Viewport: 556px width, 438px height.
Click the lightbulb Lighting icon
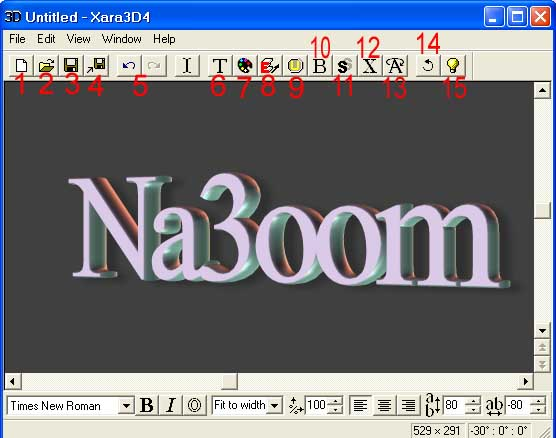[x=453, y=66]
